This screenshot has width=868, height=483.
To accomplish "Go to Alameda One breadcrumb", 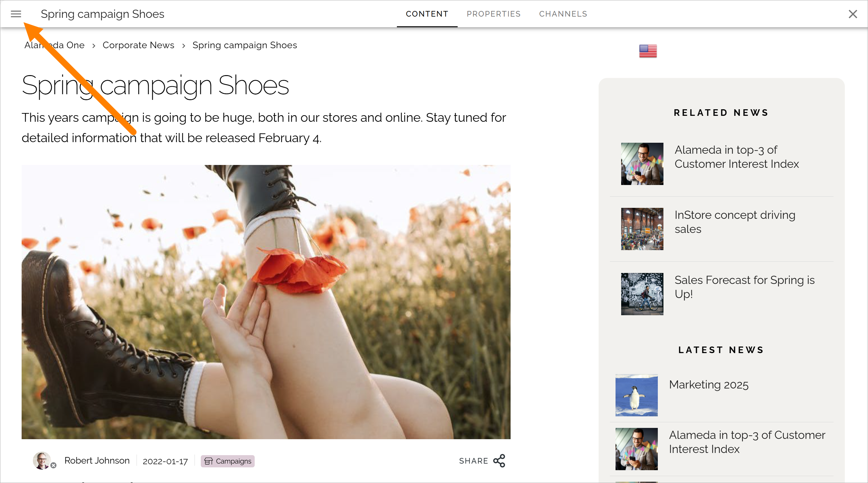I will (54, 45).
